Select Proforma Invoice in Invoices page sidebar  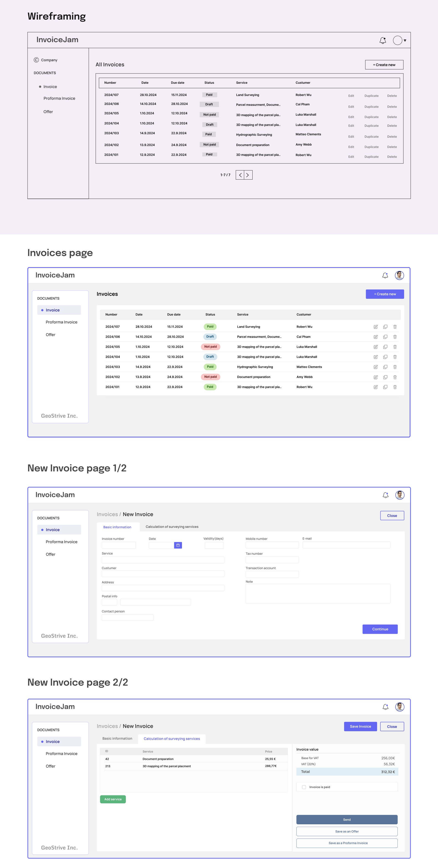61,322
